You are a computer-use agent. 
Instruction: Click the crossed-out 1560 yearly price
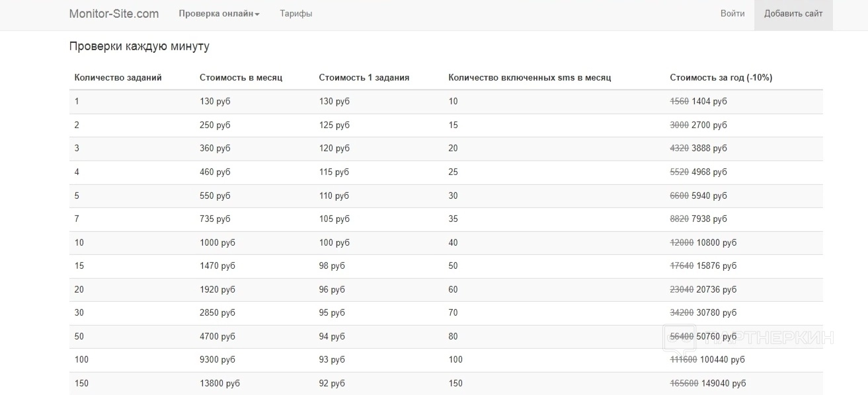[x=679, y=102]
